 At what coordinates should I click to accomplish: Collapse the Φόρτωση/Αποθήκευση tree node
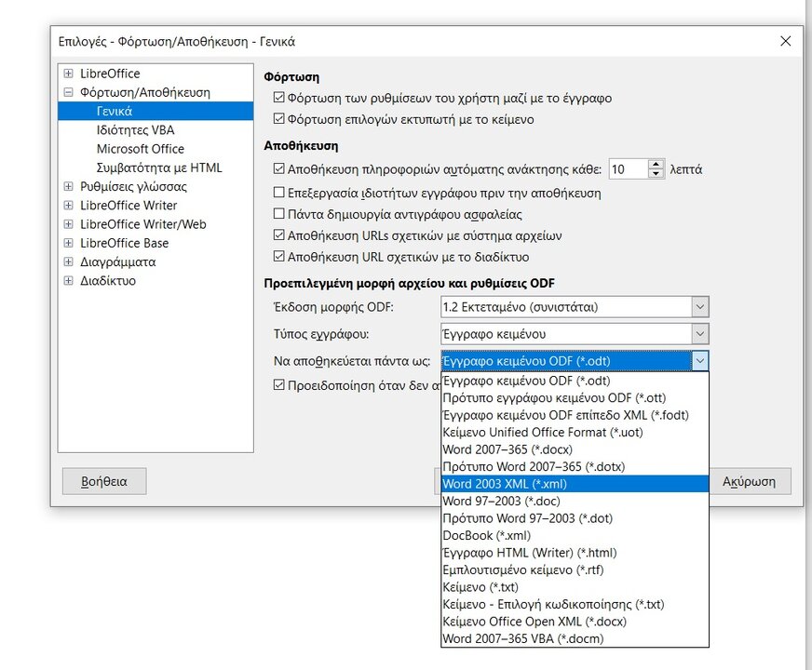(x=68, y=93)
